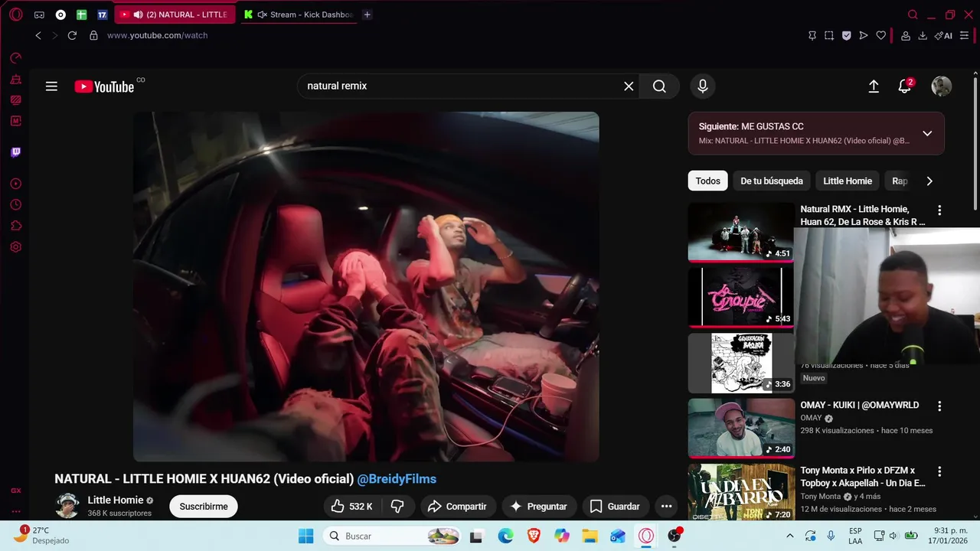Screen dimensions: 980x551
Task: Open more video actions ellipsis
Action: [666, 507]
